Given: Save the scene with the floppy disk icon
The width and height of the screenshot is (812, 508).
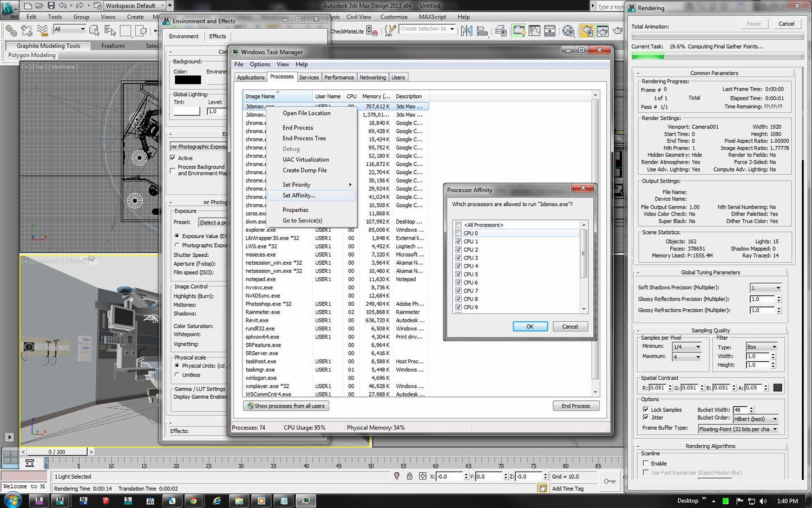Looking at the screenshot, I should (51, 5).
